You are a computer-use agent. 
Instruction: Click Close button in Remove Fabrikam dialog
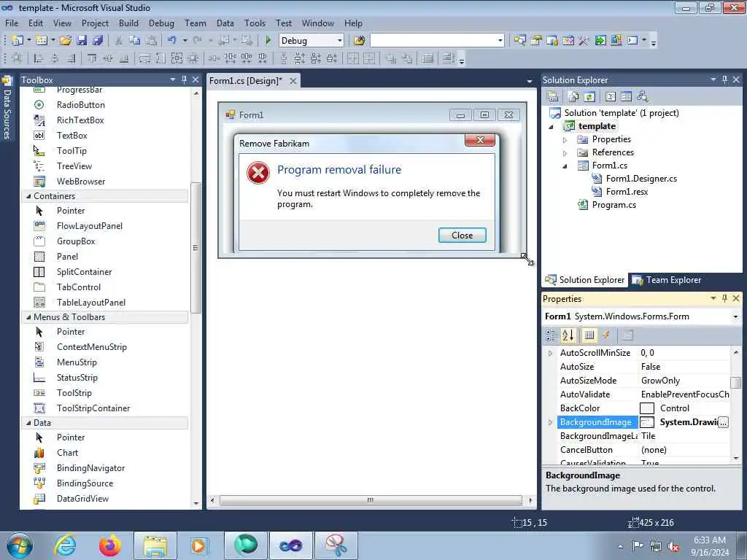pyautogui.click(x=462, y=236)
